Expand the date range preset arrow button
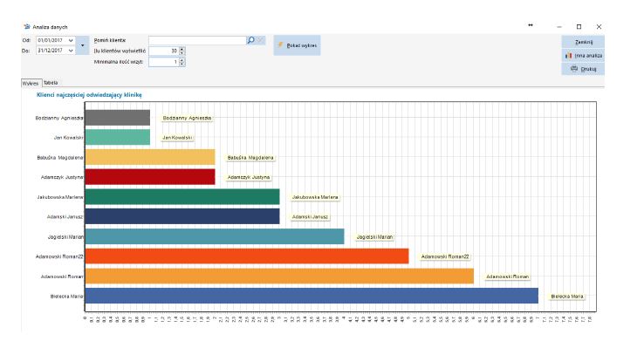644x348 pixels. click(x=83, y=45)
